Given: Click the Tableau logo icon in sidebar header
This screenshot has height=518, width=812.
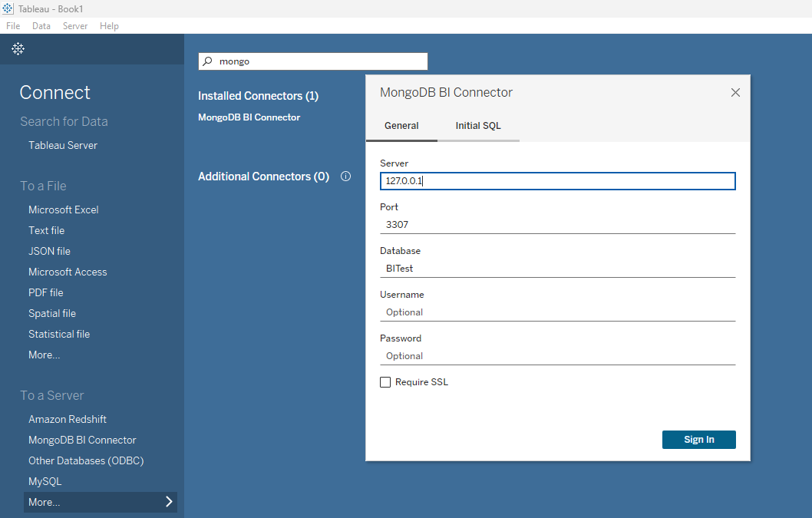Looking at the screenshot, I should tap(18, 48).
